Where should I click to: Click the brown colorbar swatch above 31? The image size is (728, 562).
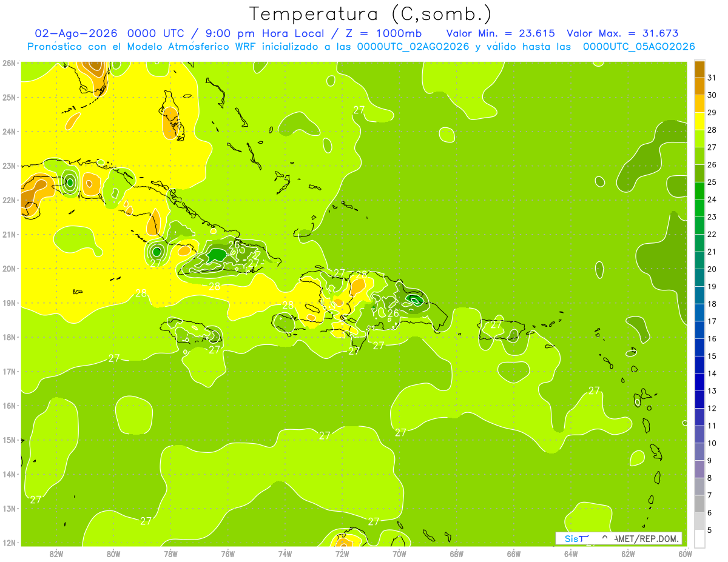click(x=699, y=69)
